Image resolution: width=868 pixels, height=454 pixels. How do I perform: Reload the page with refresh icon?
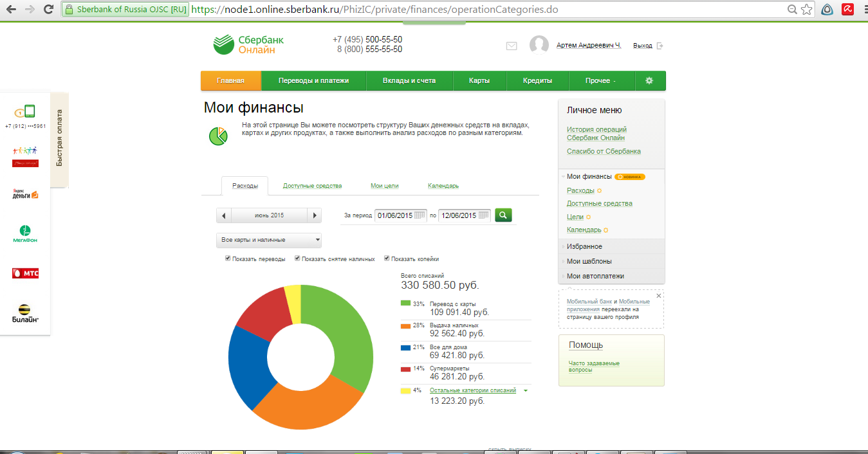49,10
